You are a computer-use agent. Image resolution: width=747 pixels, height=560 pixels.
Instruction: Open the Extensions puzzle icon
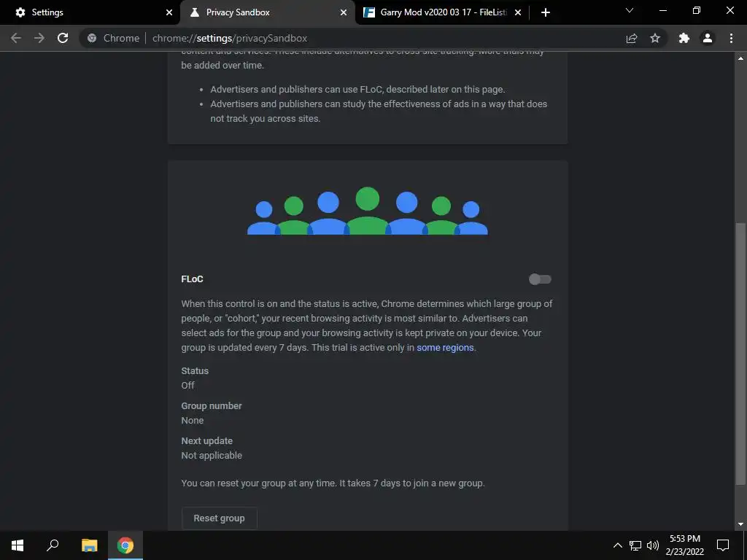[684, 38]
